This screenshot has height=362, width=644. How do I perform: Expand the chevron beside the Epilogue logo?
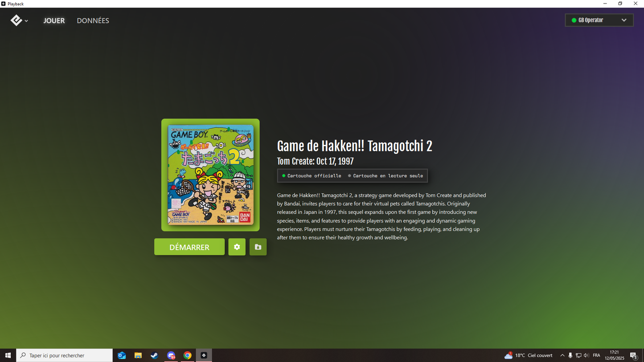(26, 21)
